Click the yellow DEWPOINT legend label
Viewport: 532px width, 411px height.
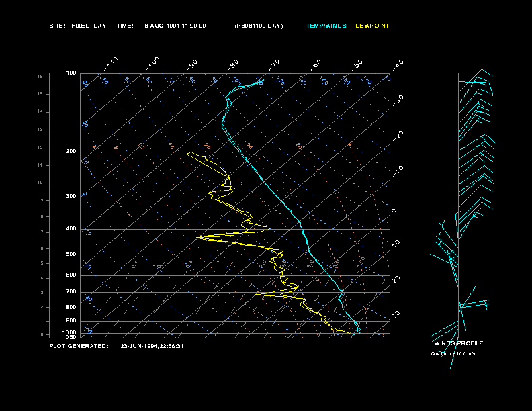[372, 26]
